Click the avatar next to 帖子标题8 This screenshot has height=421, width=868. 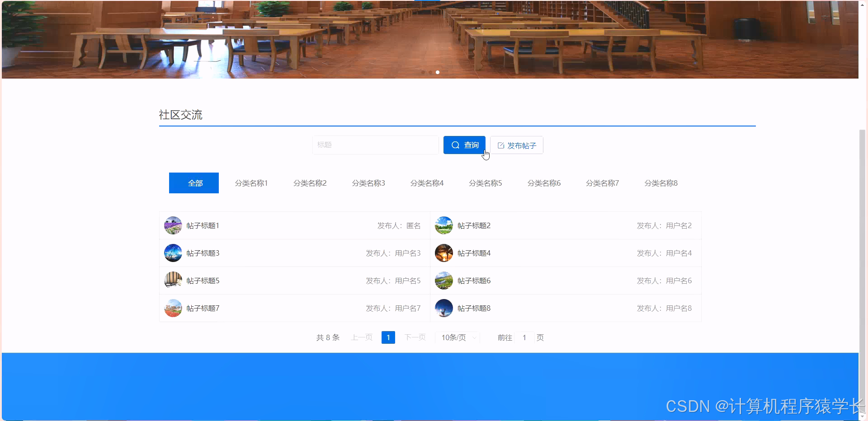443,308
